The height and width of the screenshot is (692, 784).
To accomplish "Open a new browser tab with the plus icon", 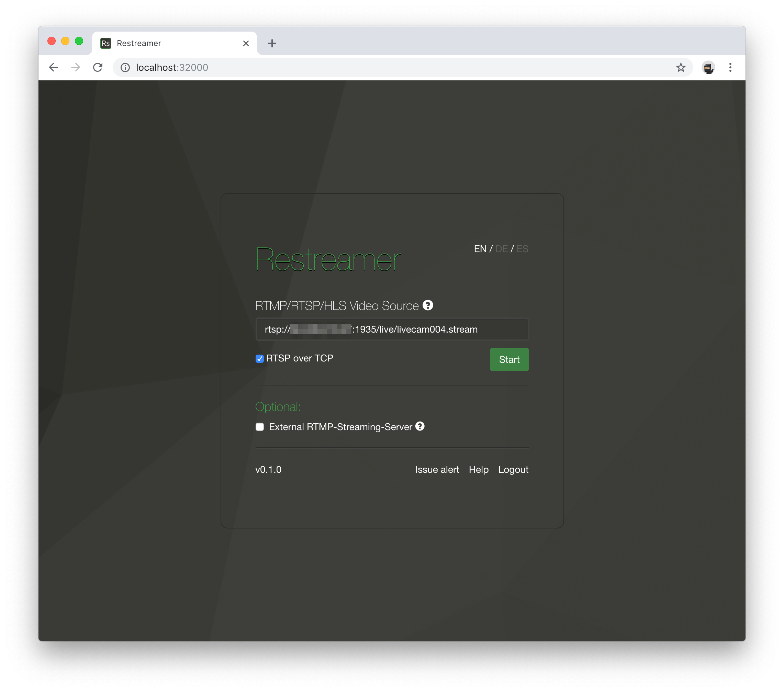I will [x=272, y=43].
